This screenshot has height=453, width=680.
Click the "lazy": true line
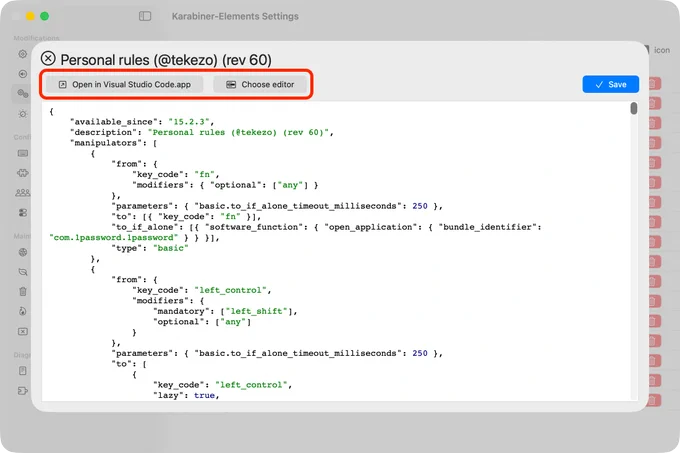(186, 395)
